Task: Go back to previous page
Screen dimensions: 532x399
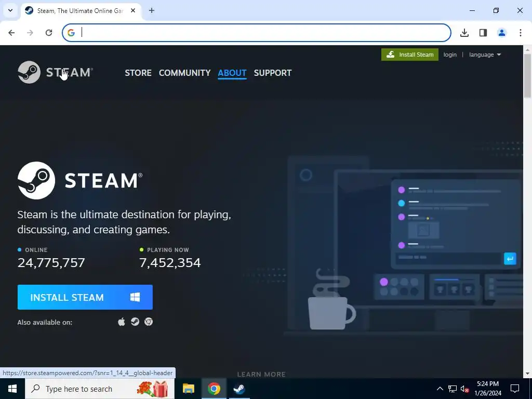Action: (11, 33)
